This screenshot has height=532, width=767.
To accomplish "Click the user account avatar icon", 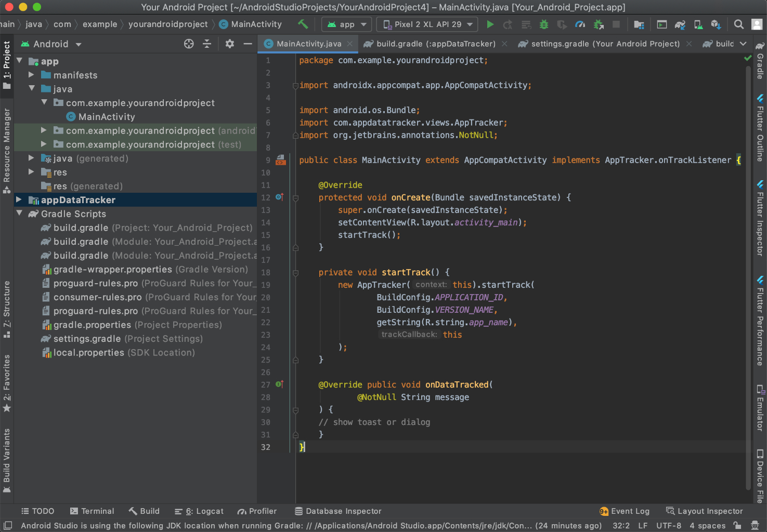I will click(757, 24).
